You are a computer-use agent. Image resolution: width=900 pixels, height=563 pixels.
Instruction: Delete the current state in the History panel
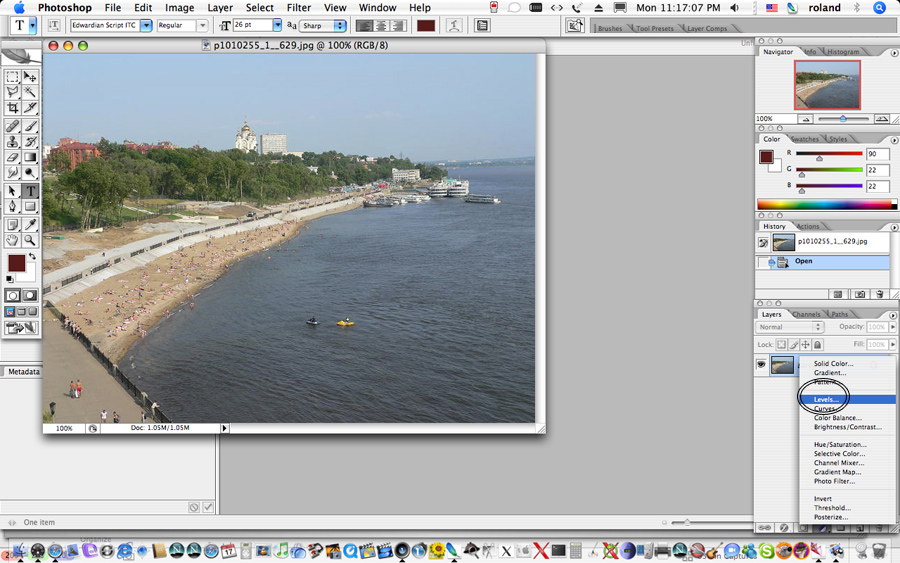[x=879, y=294]
